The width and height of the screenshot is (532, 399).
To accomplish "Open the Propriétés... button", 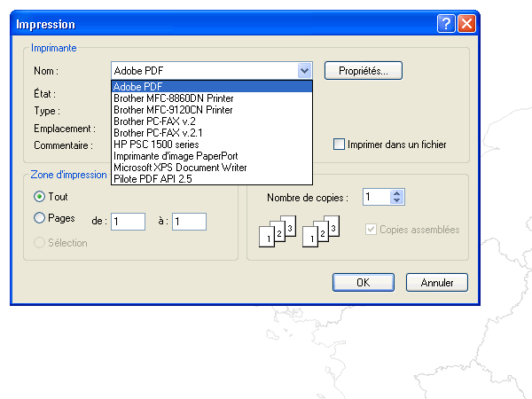I will pos(364,71).
